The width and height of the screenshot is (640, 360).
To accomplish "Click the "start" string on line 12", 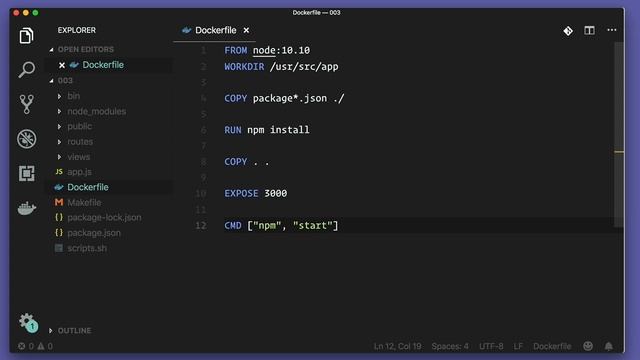I will coord(313,225).
